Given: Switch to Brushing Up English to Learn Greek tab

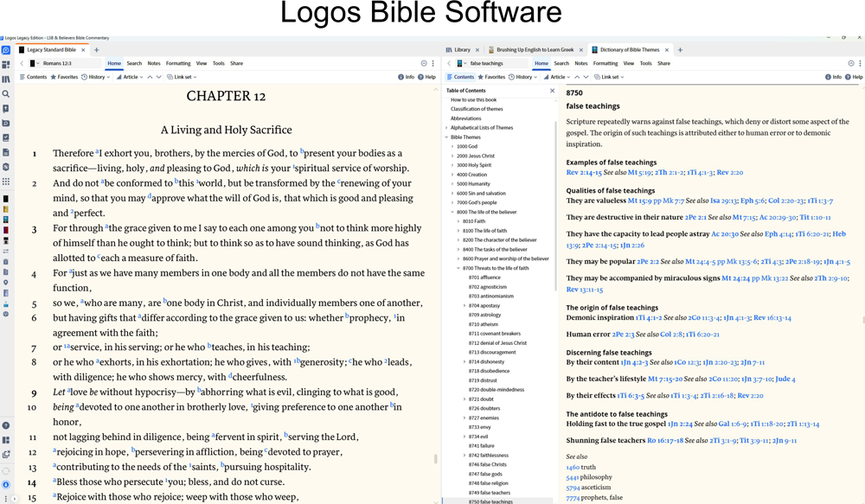Looking at the screenshot, I should 531,49.
